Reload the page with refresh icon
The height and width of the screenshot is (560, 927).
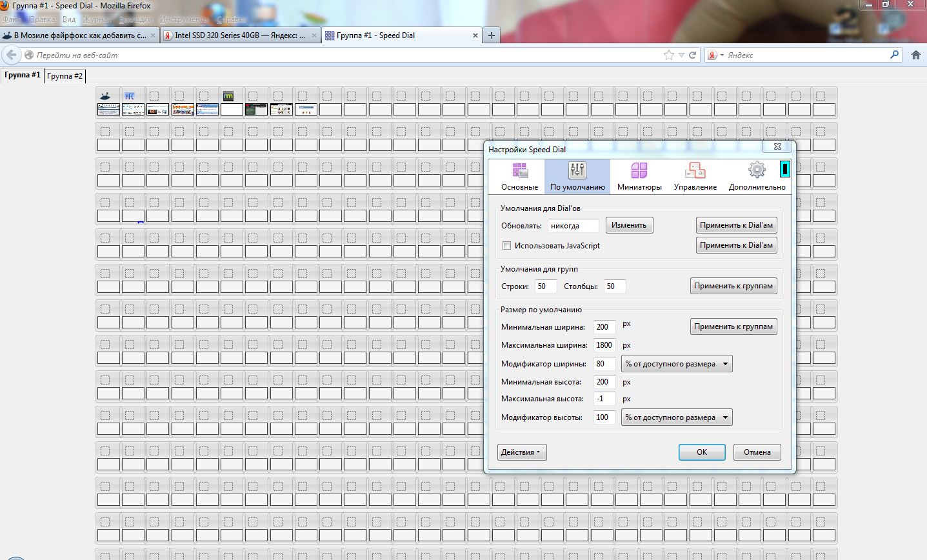pyautogui.click(x=693, y=55)
